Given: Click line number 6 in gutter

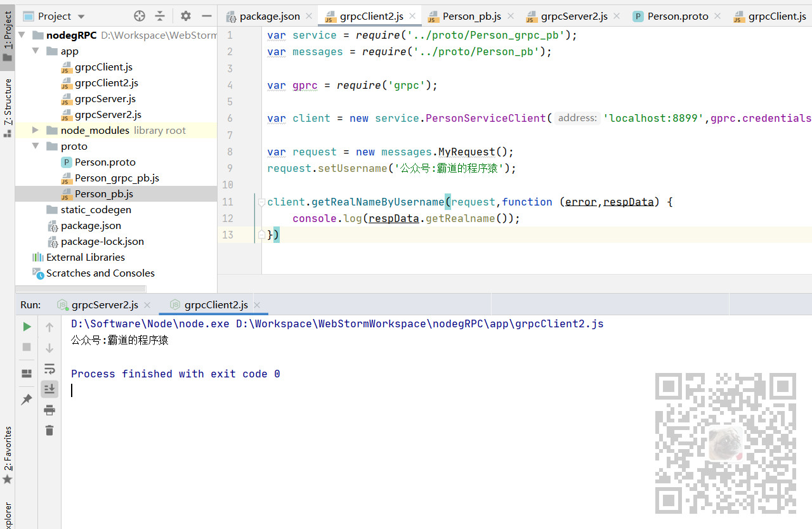Looking at the screenshot, I should click(230, 118).
